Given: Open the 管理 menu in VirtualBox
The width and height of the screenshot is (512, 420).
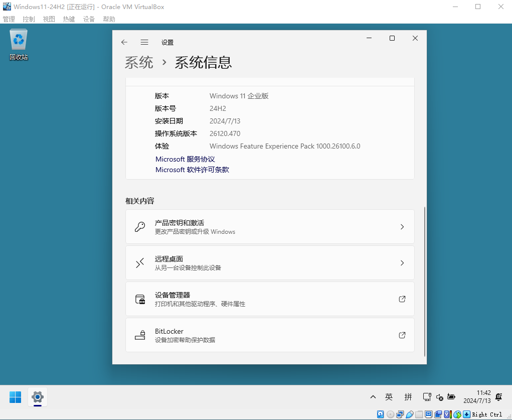Looking at the screenshot, I should [x=9, y=19].
